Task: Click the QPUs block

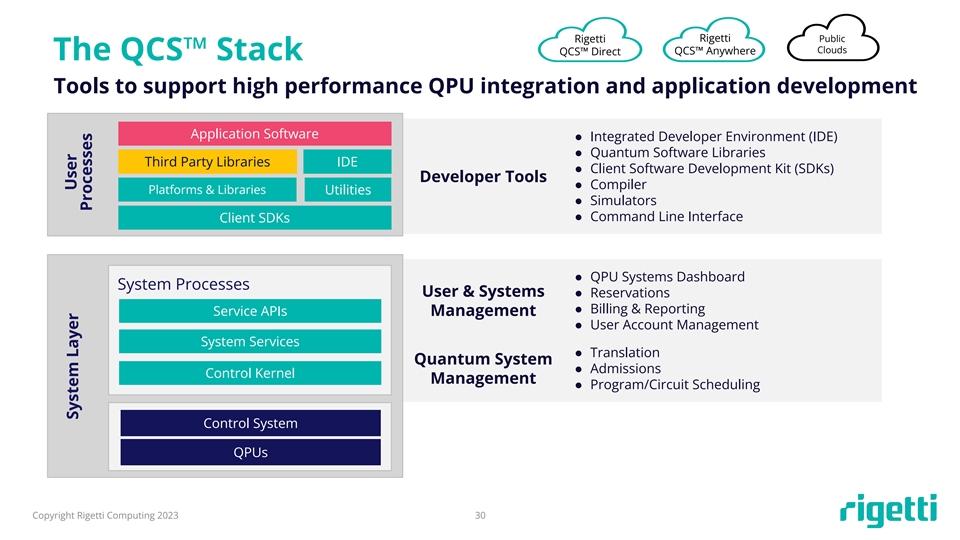Action: [250, 452]
